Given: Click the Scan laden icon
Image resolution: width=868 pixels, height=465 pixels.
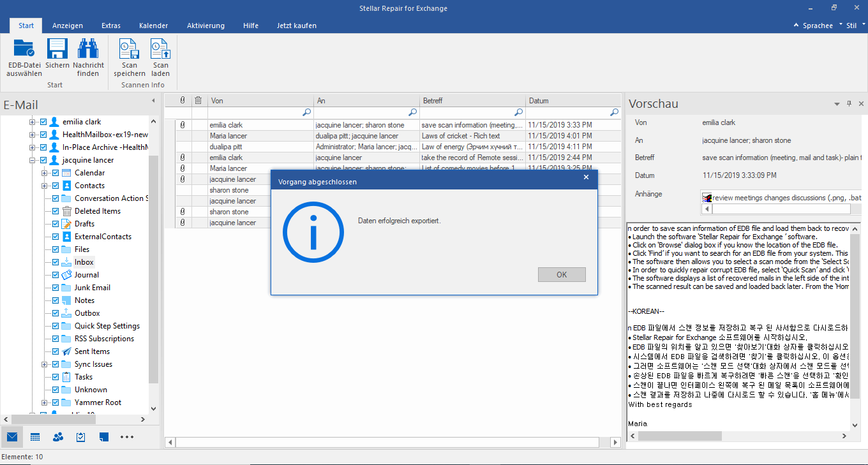Looking at the screenshot, I should (x=160, y=50).
